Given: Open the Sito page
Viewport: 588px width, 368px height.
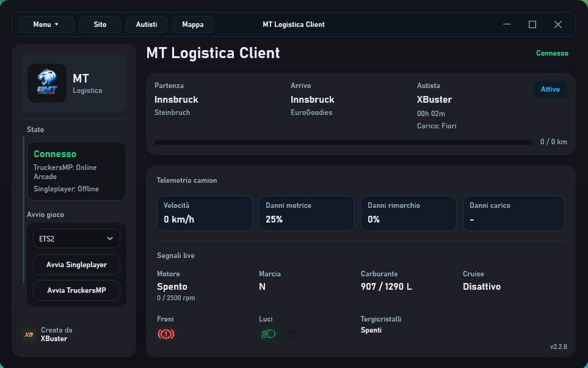Looking at the screenshot, I should point(100,24).
